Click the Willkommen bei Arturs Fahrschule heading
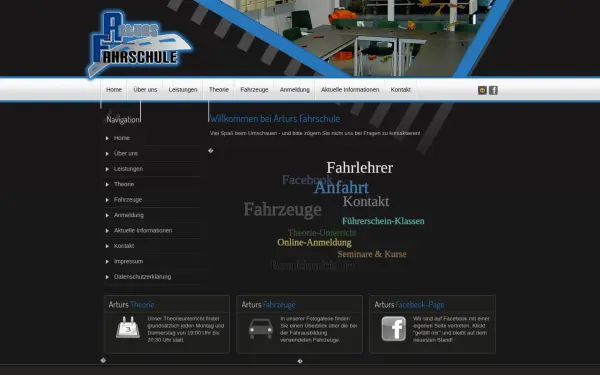Image resolution: width=600 pixels, height=375 pixels. pos(275,119)
